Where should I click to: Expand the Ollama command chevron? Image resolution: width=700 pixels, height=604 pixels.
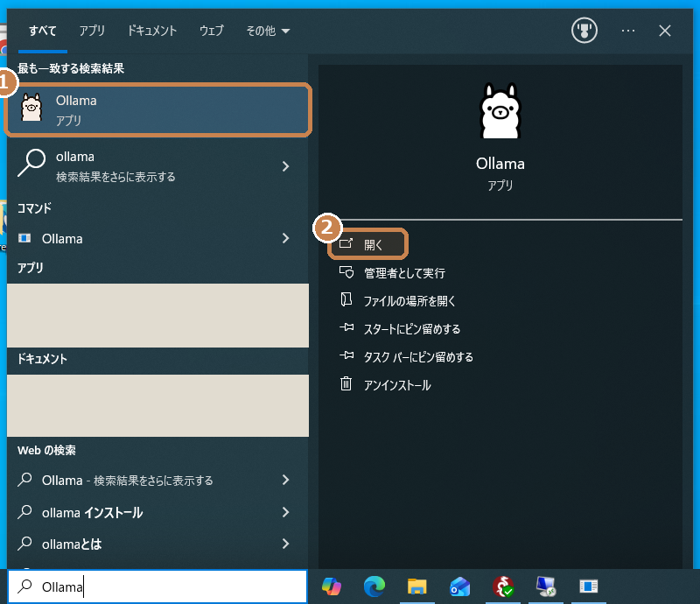(x=286, y=239)
